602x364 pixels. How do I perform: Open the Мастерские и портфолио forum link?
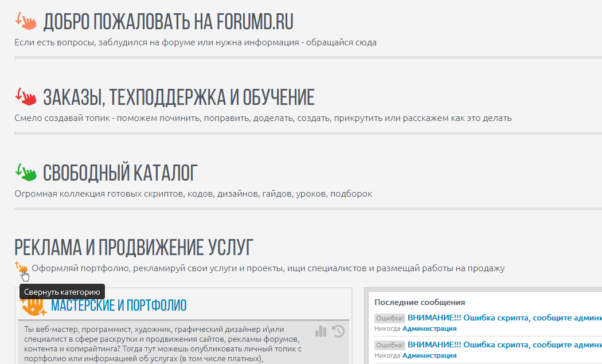pos(119,306)
